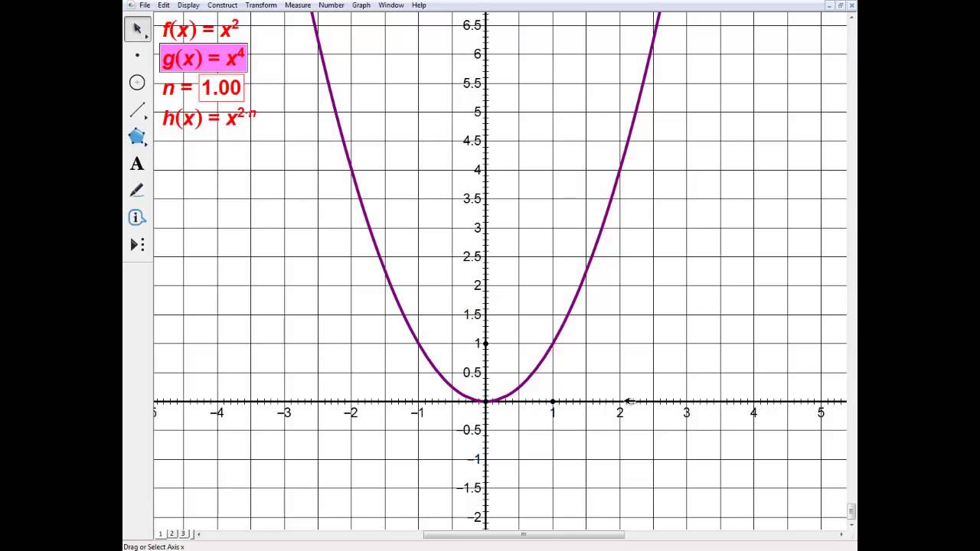Viewport: 980px width, 551px height.
Task: Open the Custom Tools menu icon
Action: click(x=138, y=245)
